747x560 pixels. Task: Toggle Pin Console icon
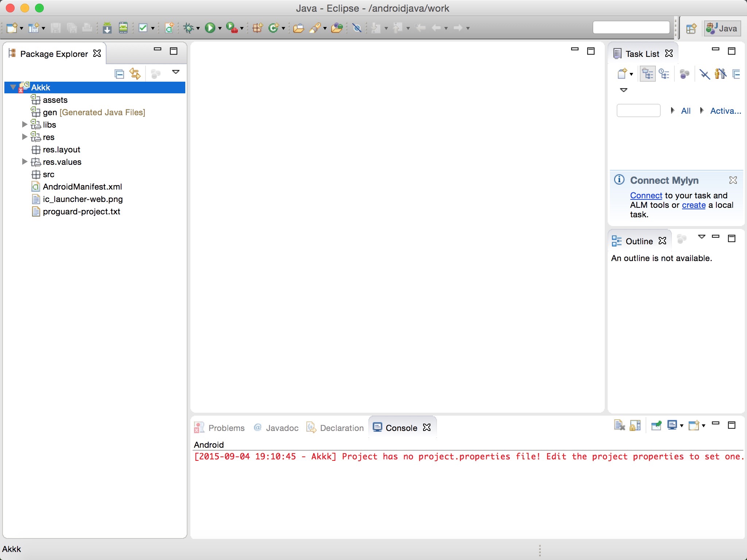(x=656, y=425)
